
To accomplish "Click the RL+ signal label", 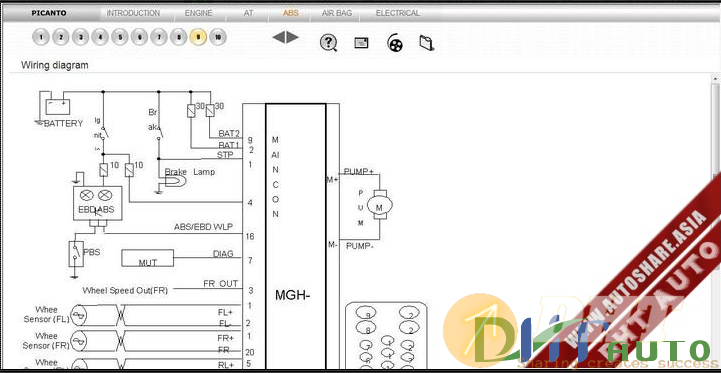I will click(x=225, y=364).
